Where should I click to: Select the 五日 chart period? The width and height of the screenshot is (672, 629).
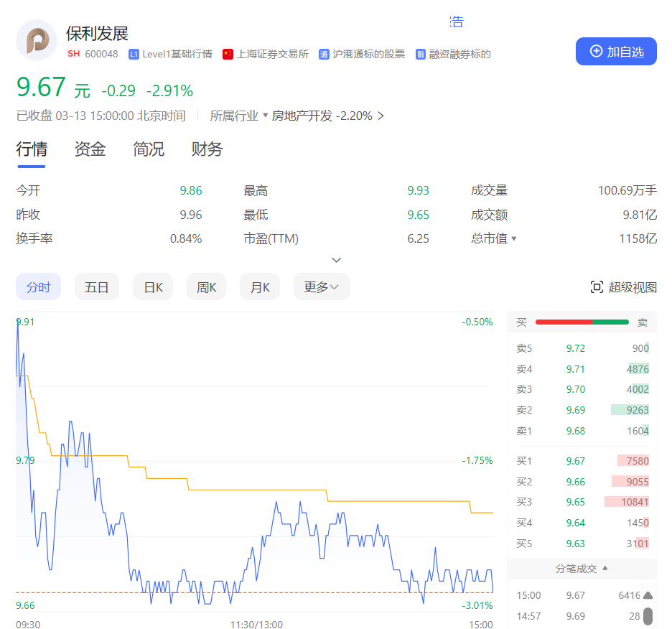pyautogui.click(x=96, y=286)
